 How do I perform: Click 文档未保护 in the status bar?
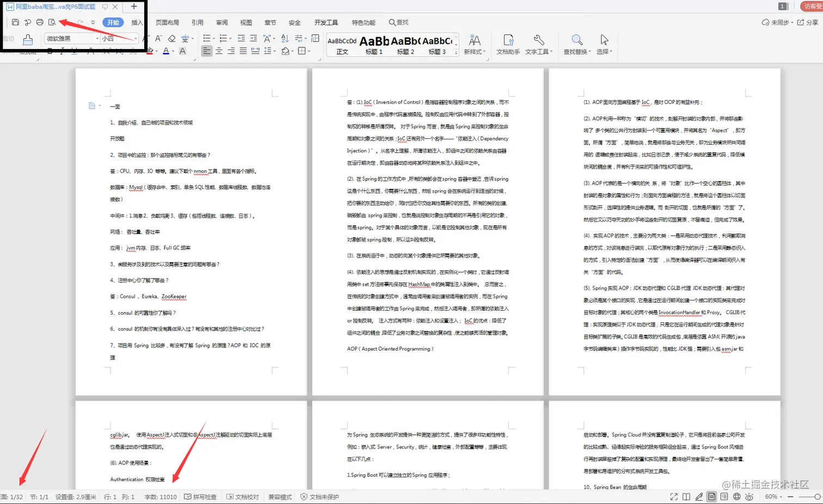coord(320,497)
